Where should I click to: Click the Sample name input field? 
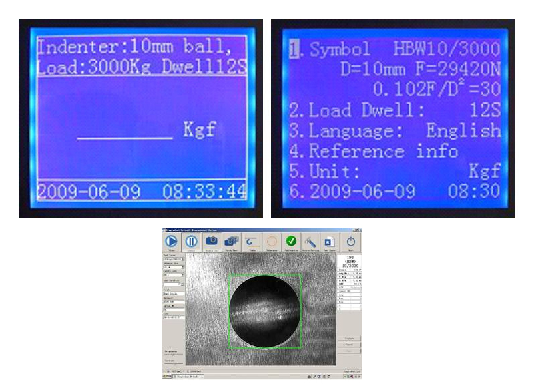[174, 293]
